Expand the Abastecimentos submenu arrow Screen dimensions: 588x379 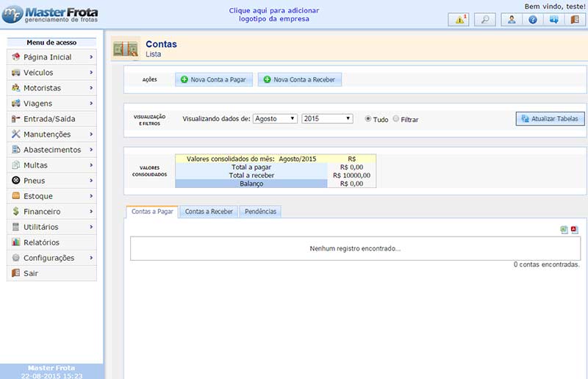[91, 149]
